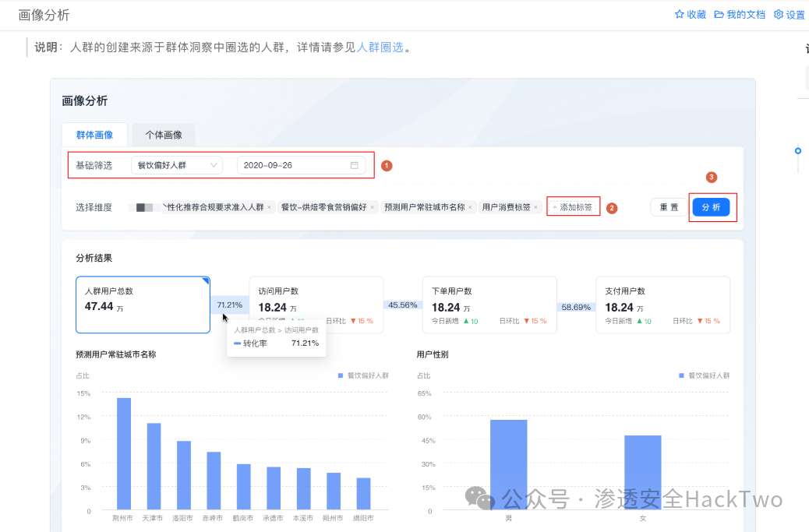Click the 预测用户常驻城市名称 chart title
809x532 pixels.
click(x=116, y=354)
